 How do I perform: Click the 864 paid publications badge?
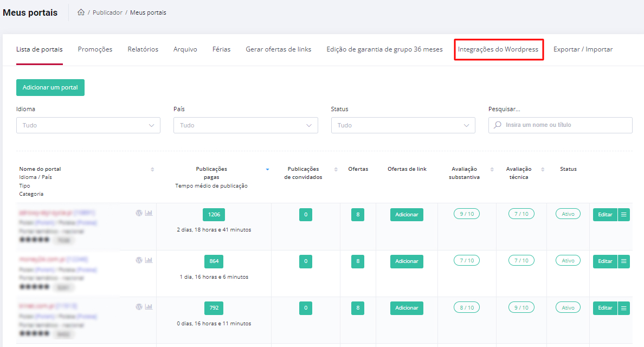(x=214, y=261)
